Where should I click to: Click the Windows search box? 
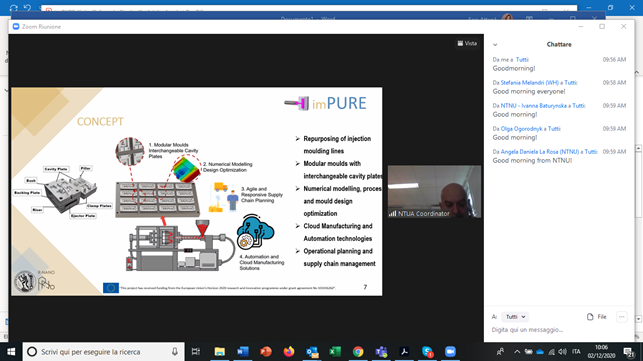pyautogui.click(x=103, y=352)
